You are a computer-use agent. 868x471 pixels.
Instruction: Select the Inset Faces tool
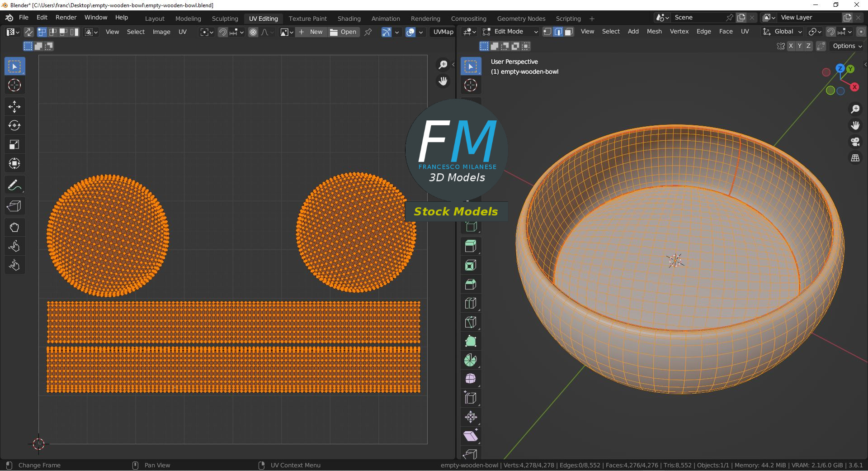pos(471,265)
